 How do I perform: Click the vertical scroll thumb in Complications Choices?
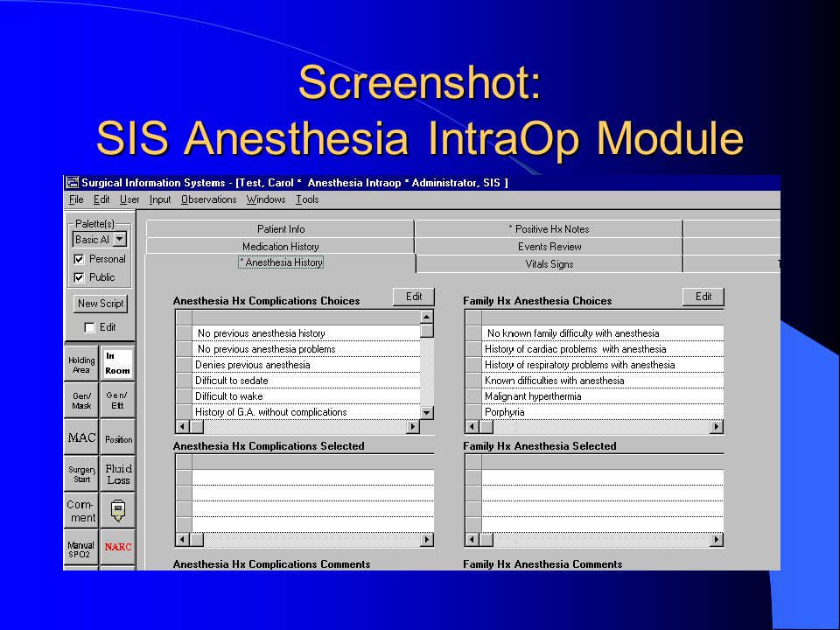426,330
